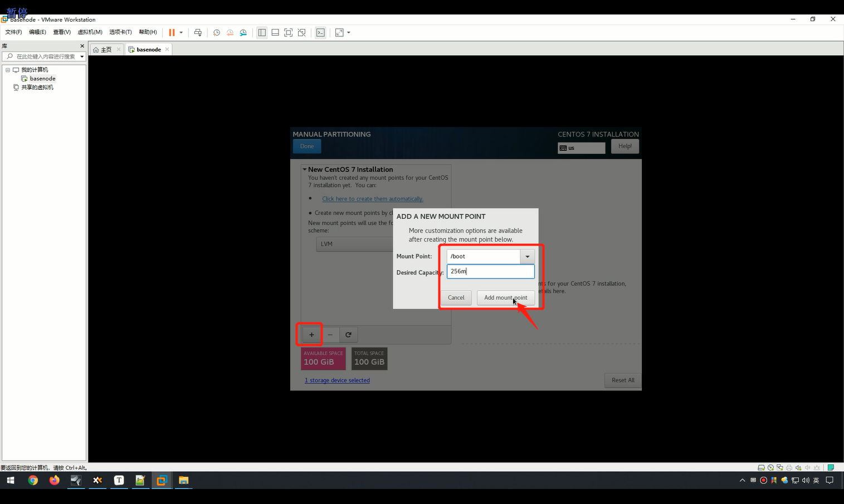Open the library search dropdown arrow
The height and width of the screenshot is (504, 844).
tap(82, 56)
